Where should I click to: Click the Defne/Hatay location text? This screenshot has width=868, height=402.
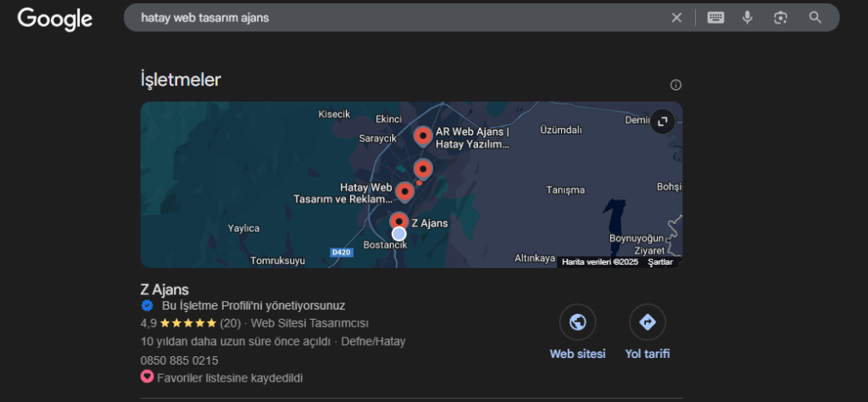(373, 342)
